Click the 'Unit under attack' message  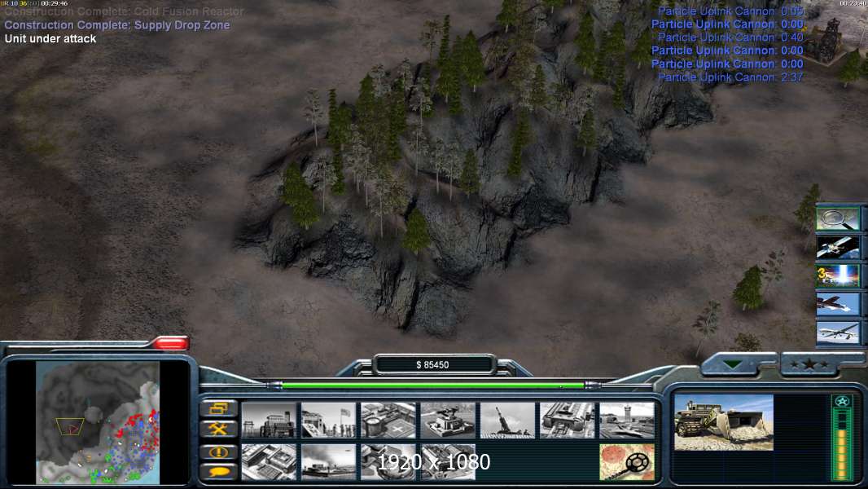click(50, 39)
